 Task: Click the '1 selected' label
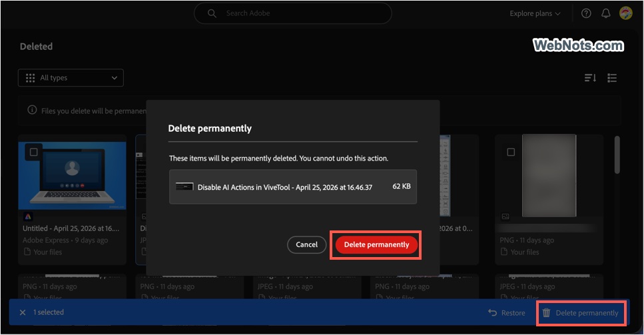tap(49, 312)
